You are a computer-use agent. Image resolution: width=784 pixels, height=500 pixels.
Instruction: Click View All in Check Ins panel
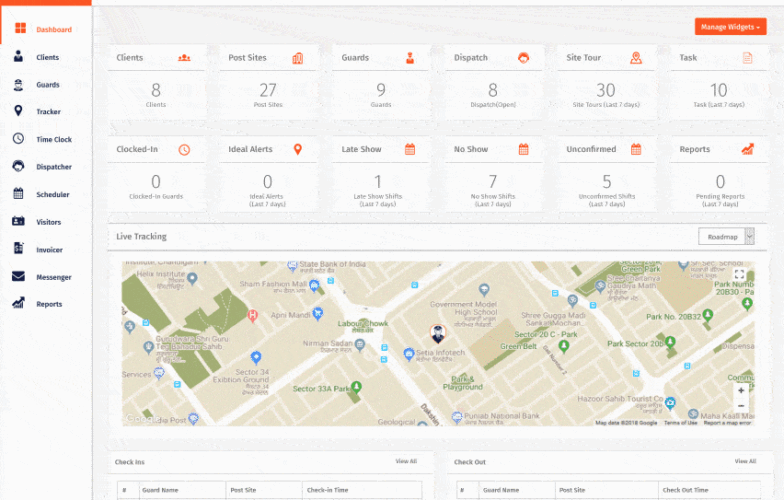coord(406,461)
